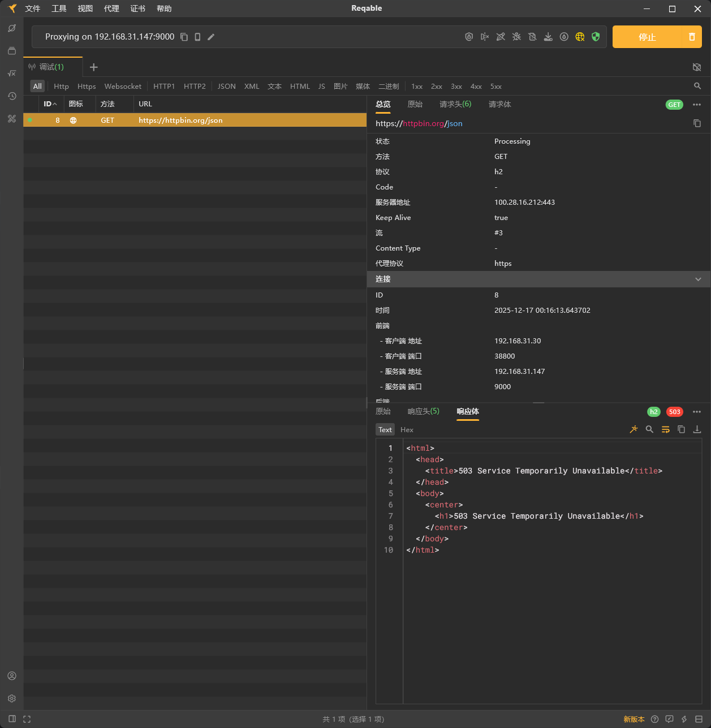Collapse the 连接 section
711x728 pixels.
(698, 279)
